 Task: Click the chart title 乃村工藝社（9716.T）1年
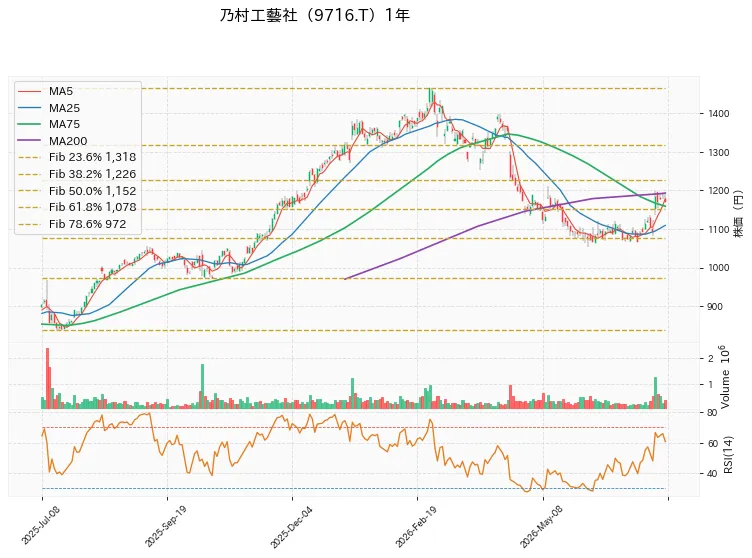[x=315, y=15]
